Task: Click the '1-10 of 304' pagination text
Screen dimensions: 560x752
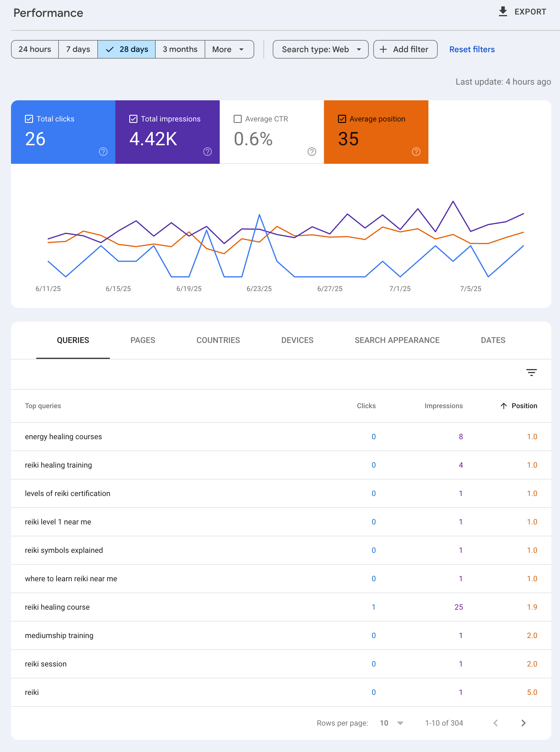Action: (444, 723)
